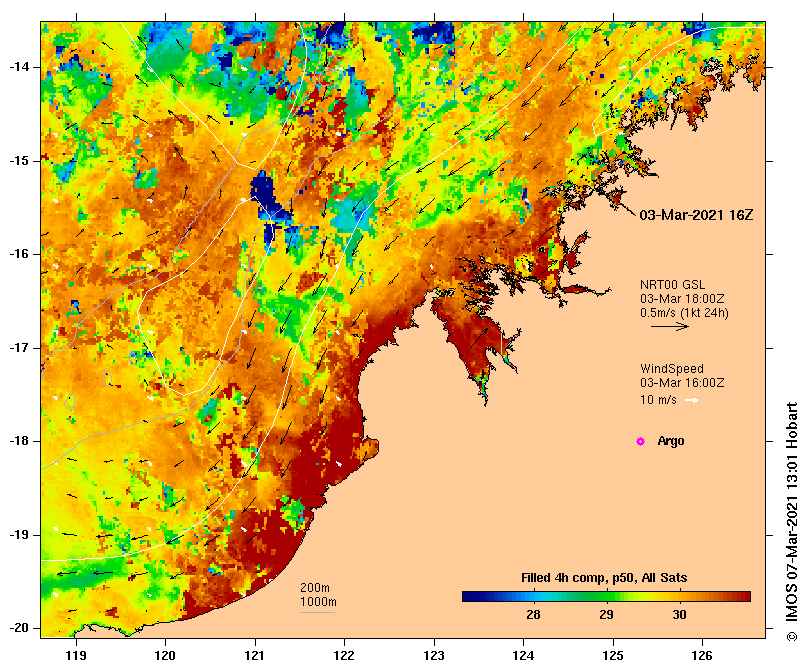Click the '03-Mar 16:00Z' wind timestamp

click(682, 383)
